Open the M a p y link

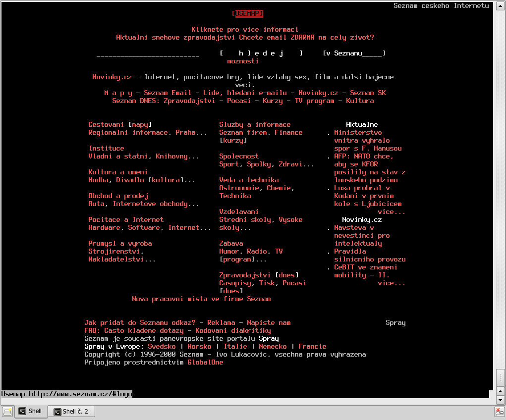tap(118, 93)
